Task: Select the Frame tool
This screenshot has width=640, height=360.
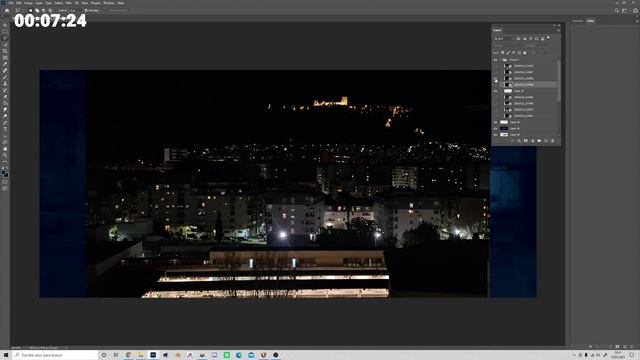Action: (5, 58)
